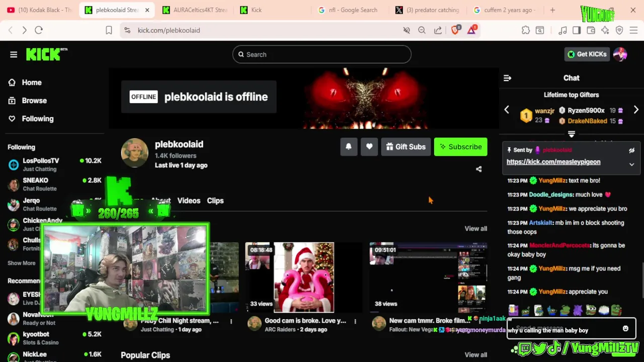
Task: Open the Santa flamingo video thumbnail
Action: 303,278
